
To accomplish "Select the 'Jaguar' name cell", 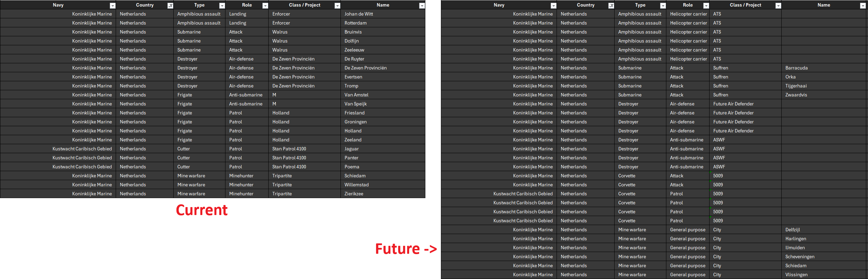I will click(383, 149).
